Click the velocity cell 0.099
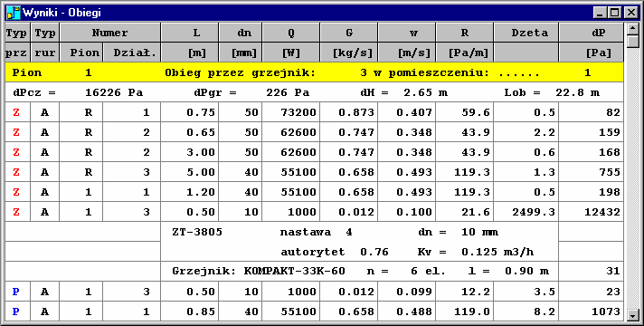This screenshot has width=644, height=326. pos(407,292)
